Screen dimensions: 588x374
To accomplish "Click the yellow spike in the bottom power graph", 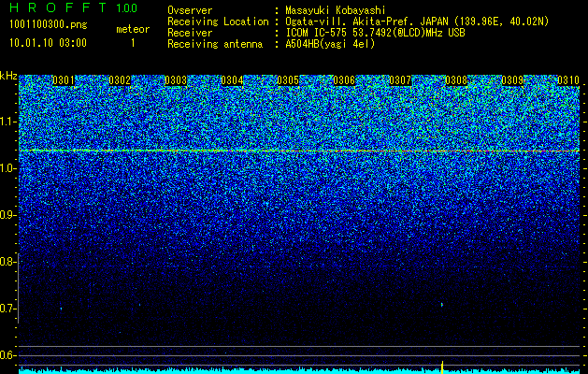I will [442, 367].
